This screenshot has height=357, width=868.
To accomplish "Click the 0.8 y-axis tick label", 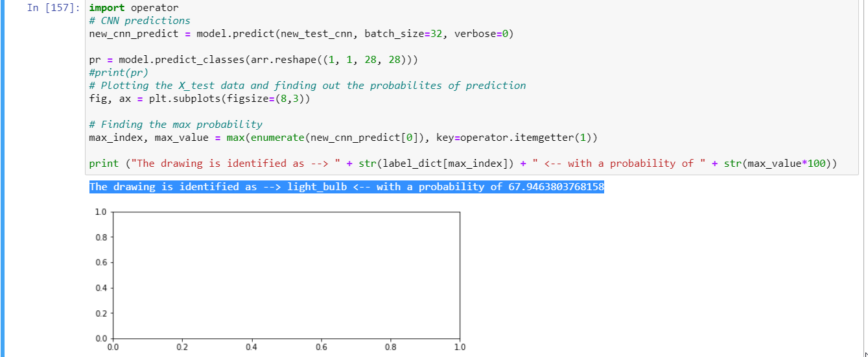I will [x=100, y=238].
